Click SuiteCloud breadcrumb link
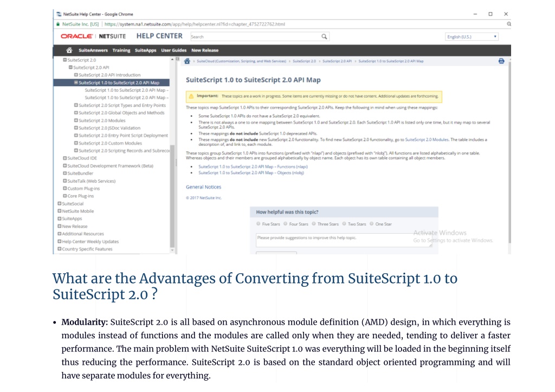 coord(241,61)
